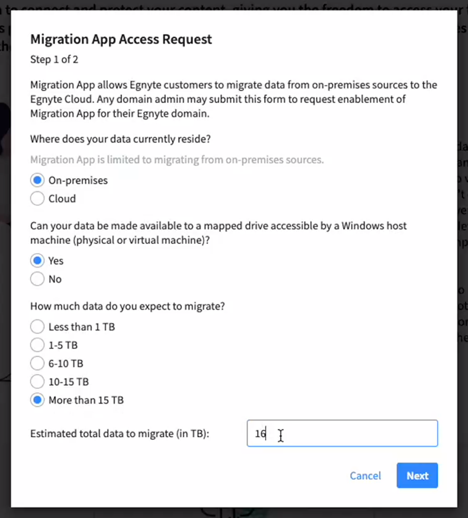Choose the Cloud data location option
Viewport: 468px width, 518px height.
pyautogui.click(x=37, y=199)
